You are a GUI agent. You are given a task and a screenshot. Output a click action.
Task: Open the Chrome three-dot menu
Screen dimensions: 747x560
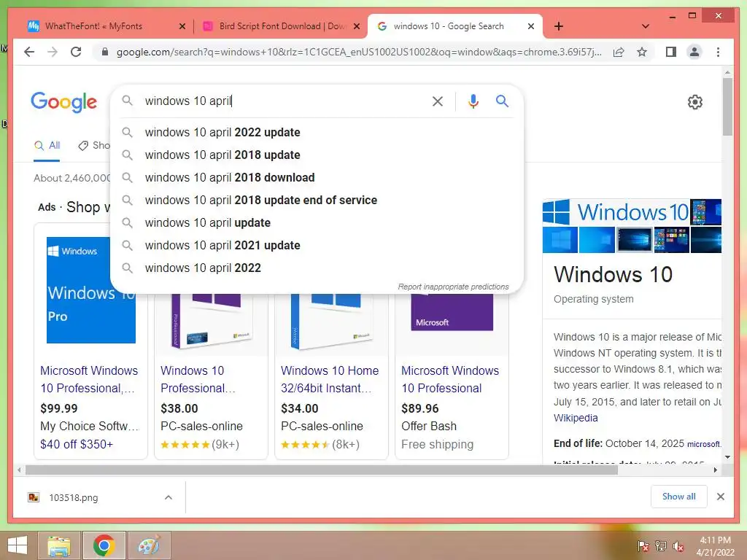pyautogui.click(x=718, y=52)
